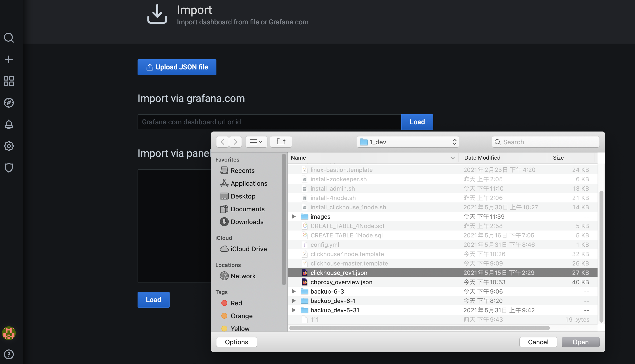Screen dimensions: 635x364
Task: Click Cancel in the file dialog
Action: point(538,342)
